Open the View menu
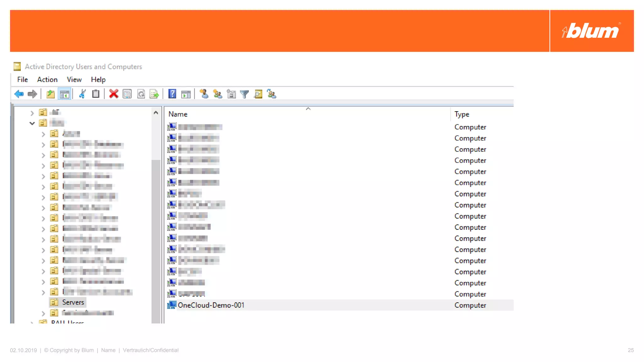Screen dimensions: 644x362 (74, 80)
